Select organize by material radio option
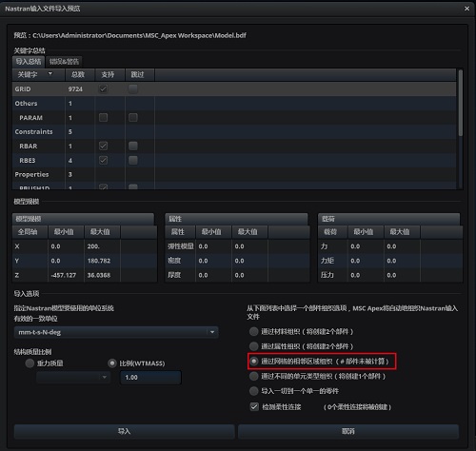476x451 pixels. [253, 331]
